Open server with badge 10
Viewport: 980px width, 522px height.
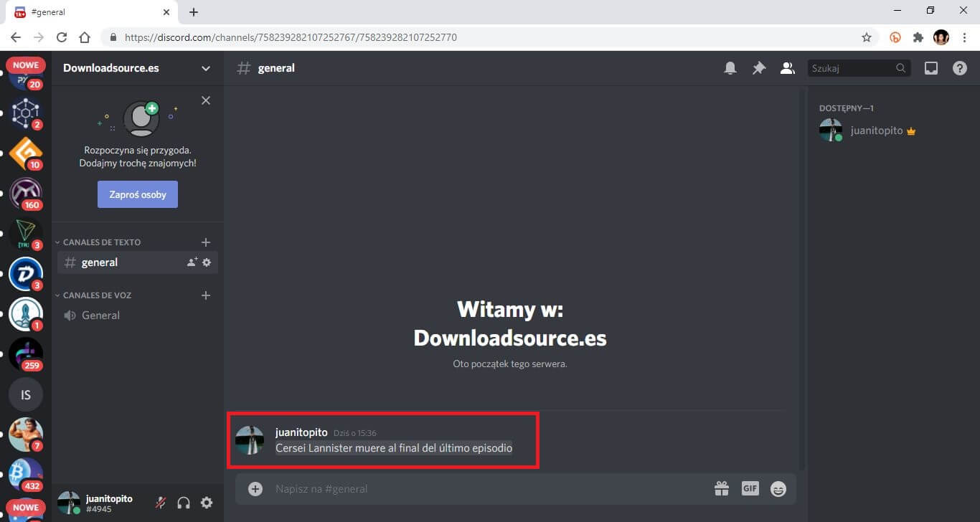click(x=26, y=153)
